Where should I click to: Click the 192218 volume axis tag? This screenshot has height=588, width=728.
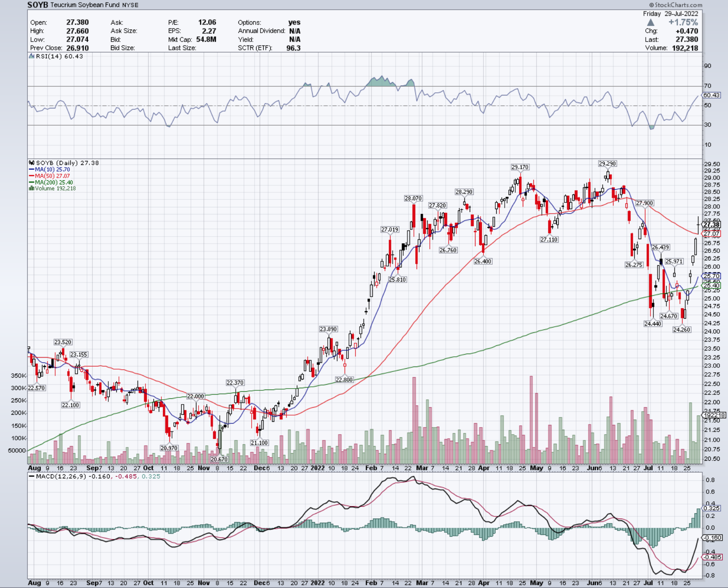714,415
